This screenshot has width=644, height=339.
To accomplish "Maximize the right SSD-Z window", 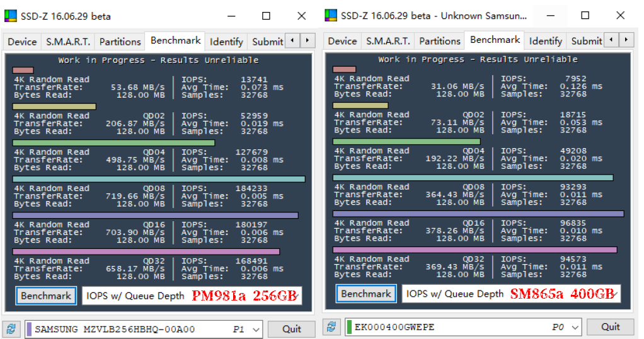I will (x=585, y=16).
